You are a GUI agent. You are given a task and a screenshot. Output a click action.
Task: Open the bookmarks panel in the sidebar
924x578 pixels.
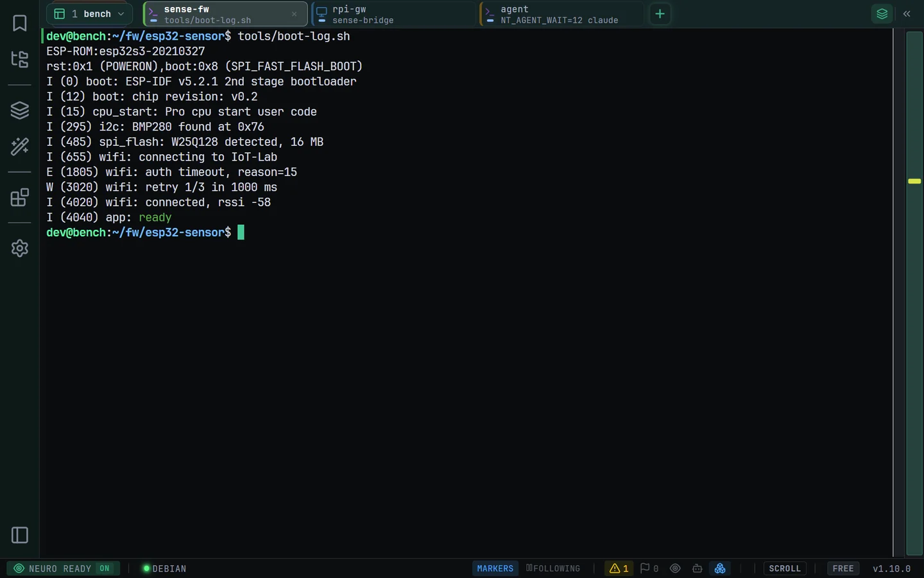coord(20,23)
